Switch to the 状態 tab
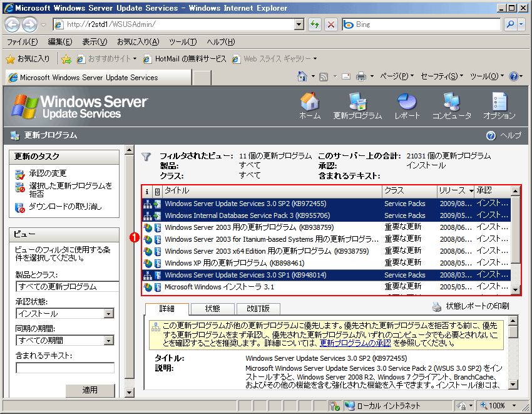The width and height of the screenshot is (532, 414). [212, 308]
